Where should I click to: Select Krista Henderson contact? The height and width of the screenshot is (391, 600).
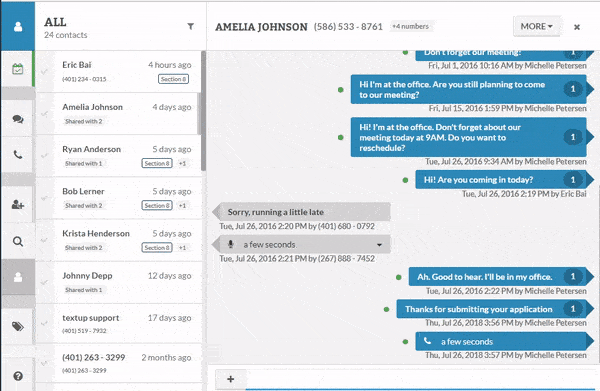pos(119,240)
